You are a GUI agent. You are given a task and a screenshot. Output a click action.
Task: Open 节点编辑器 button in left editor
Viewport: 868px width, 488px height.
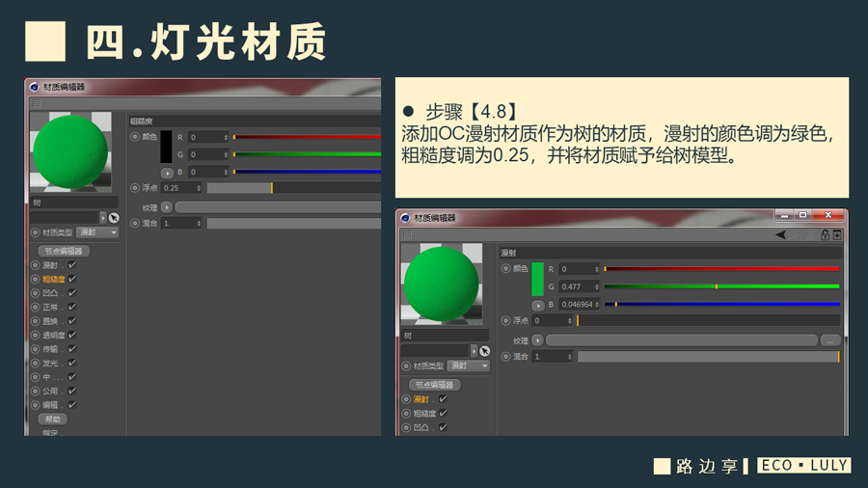[64, 251]
